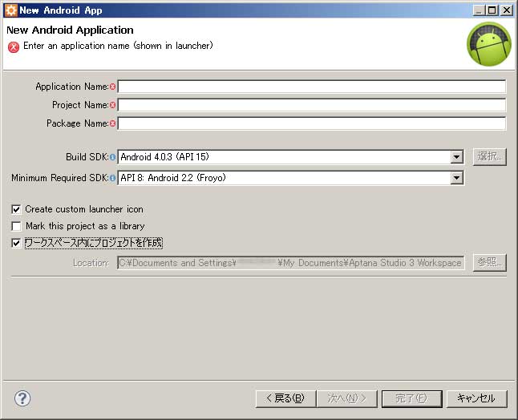Uncheck the ワークスペース内にプロジェクトを作成 checkbox

[x=17, y=243]
